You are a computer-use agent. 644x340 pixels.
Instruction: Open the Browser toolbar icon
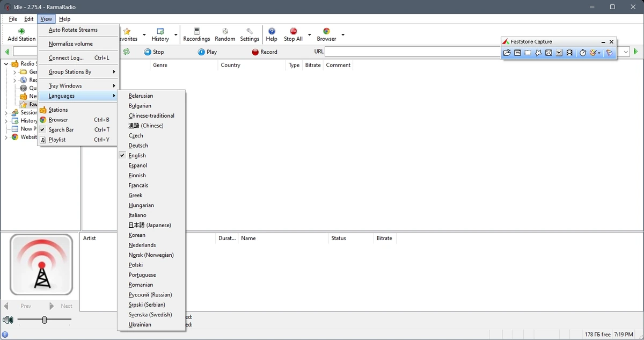[326, 31]
